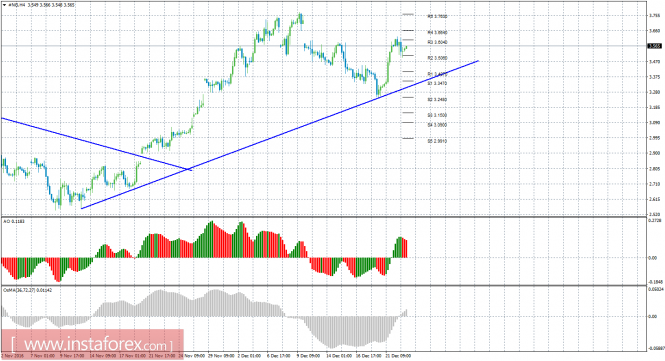Click the current price tag on price axis
This screenshot has width=665, height=361.
[x=655, y=46]
